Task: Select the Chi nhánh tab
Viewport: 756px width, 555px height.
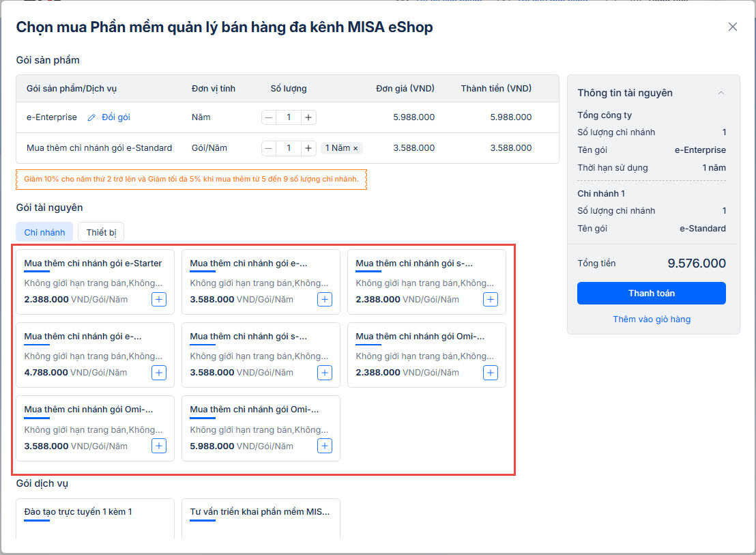Action: [x=44, y=233]
